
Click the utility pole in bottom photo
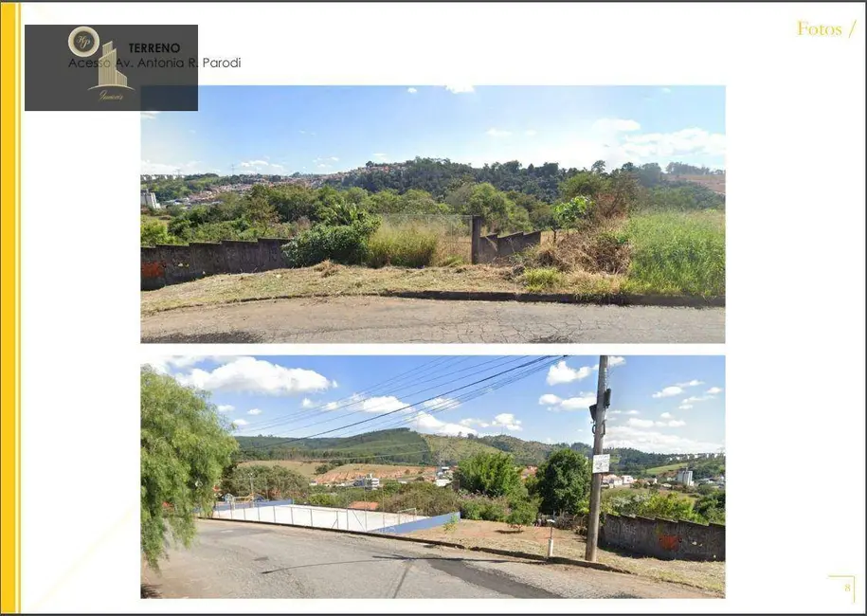point(598,459)
